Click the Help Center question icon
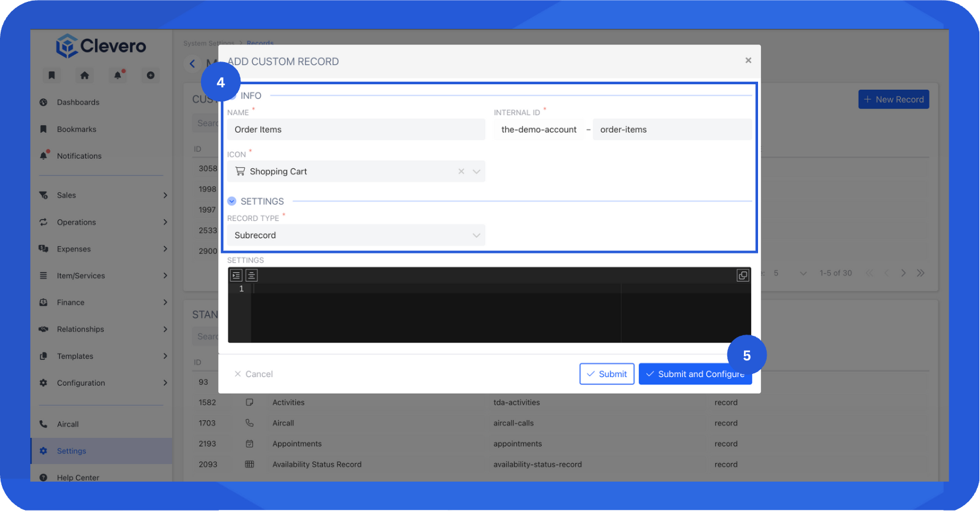 (x=44, y=477)
